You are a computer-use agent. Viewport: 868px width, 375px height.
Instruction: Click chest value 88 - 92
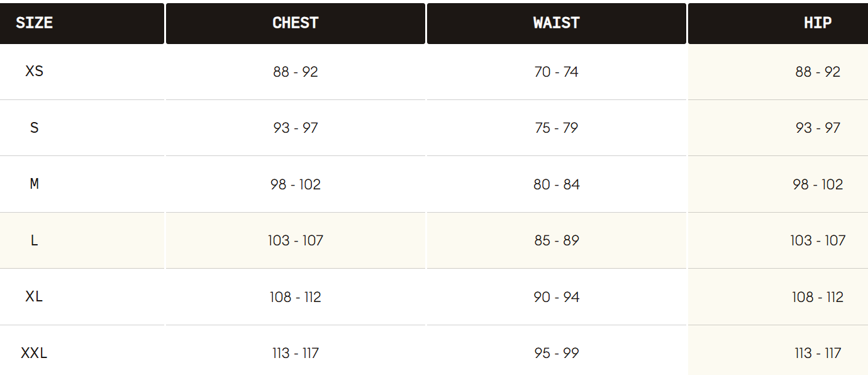click(x=296, y=72)
